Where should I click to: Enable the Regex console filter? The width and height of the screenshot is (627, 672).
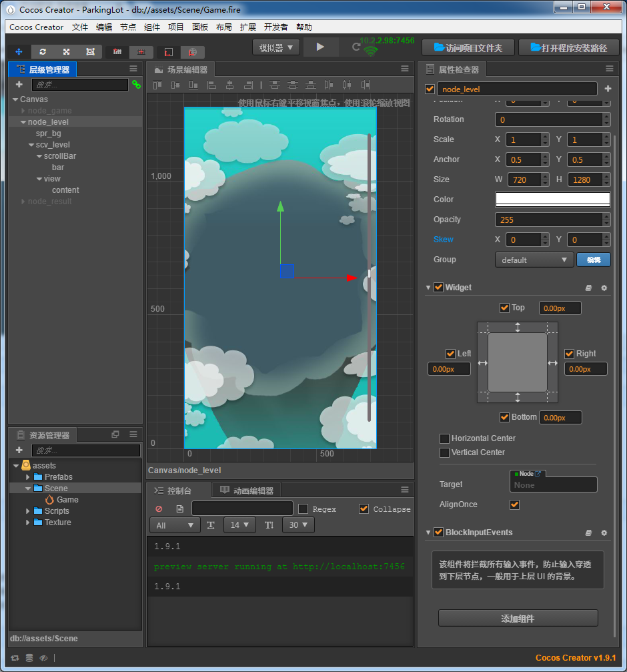pyautogui.click(x=303, y=509)
